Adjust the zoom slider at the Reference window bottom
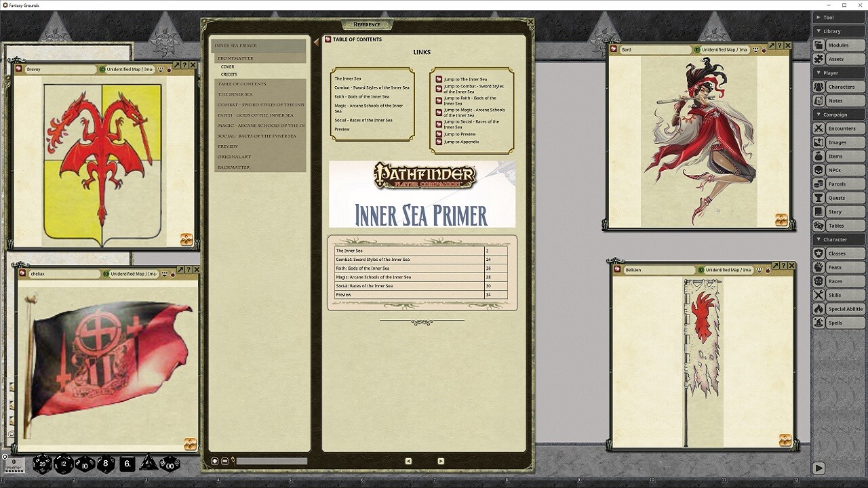The width and height of the screenshot is (868, 488). tap(271, 460)
